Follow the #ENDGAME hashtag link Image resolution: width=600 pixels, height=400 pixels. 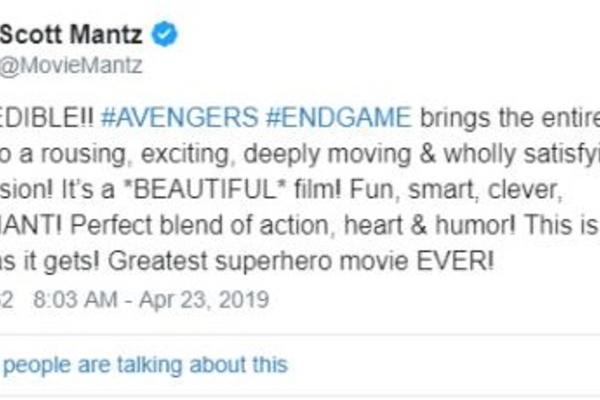tap(339, 117)
